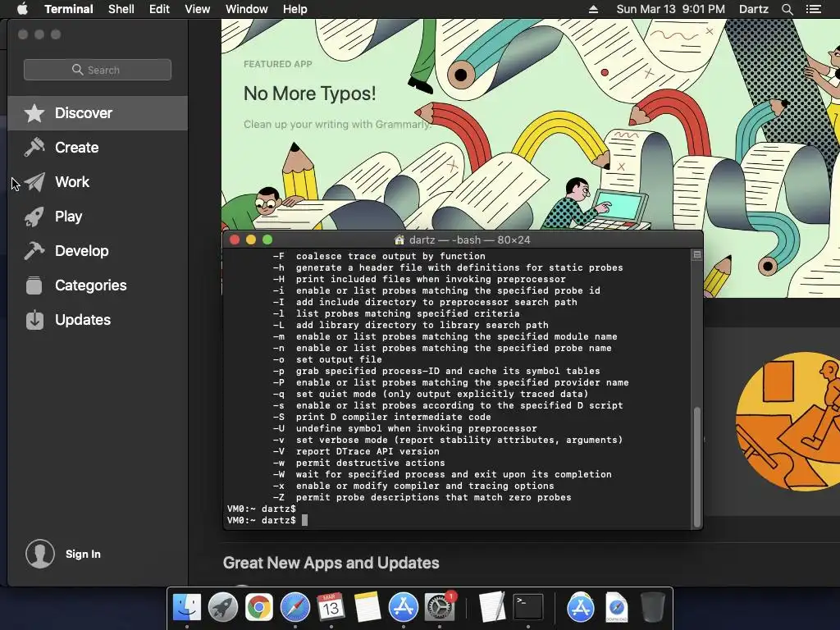840x630 pixels.
Task: Click the -w permit destructive actions line
Action: tap(359, 463)
